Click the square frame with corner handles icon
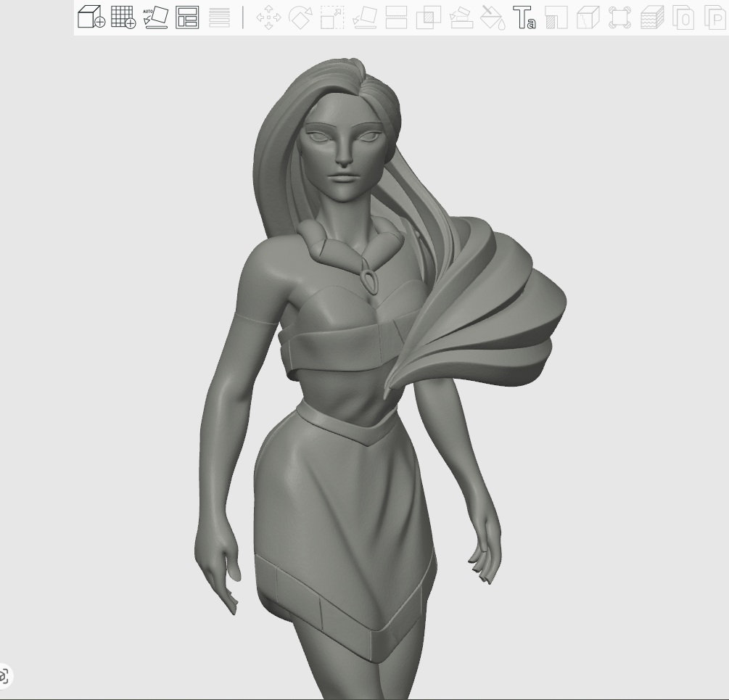The image size is (729, 700). click(619, 17)
